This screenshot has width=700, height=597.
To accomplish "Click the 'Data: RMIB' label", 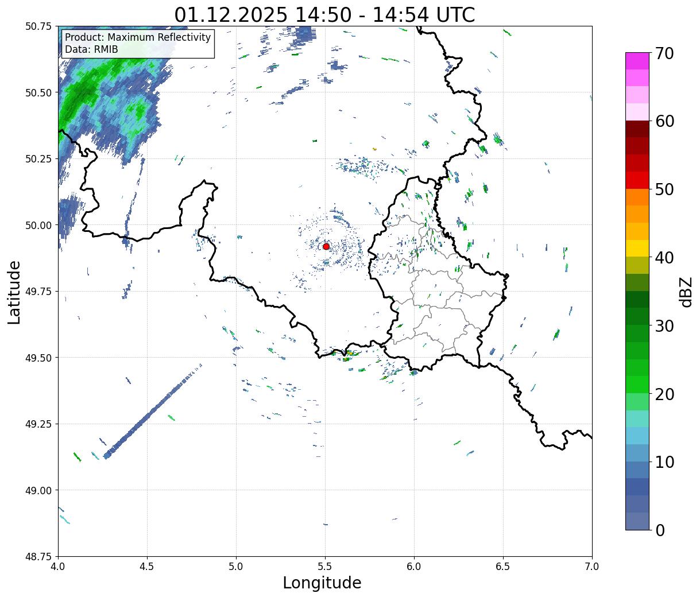I will (91, 50).
